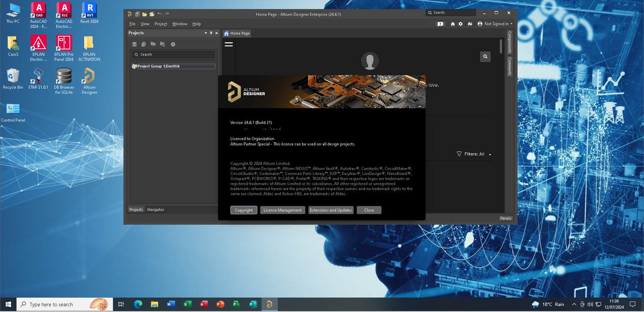The width and height of the screenshot is (644, 312).
Task: Go to the Home view via house icon
Action: pyautogui.click(x=453, y=24)
